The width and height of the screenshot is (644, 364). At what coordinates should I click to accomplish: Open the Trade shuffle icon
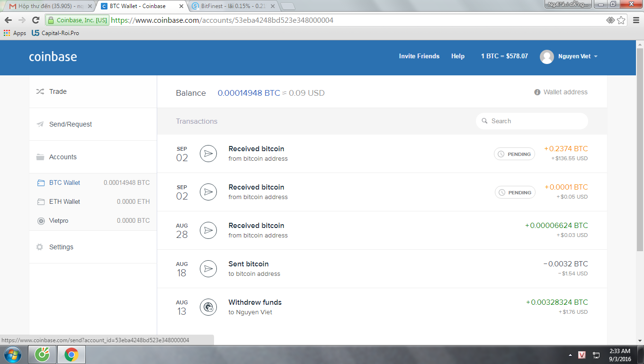tap(40, 91)
